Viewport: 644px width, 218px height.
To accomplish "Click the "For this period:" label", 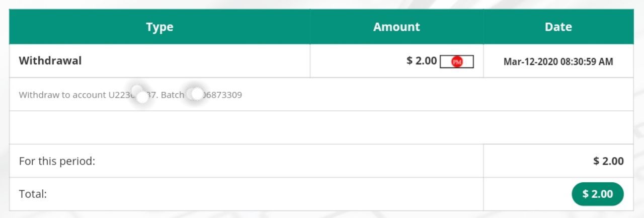I will tap(57, 162).
